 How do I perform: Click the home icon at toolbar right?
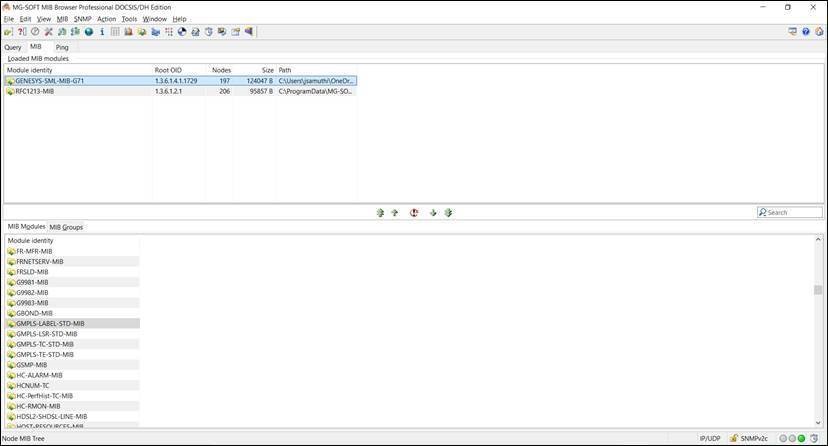tap(819, 32)
